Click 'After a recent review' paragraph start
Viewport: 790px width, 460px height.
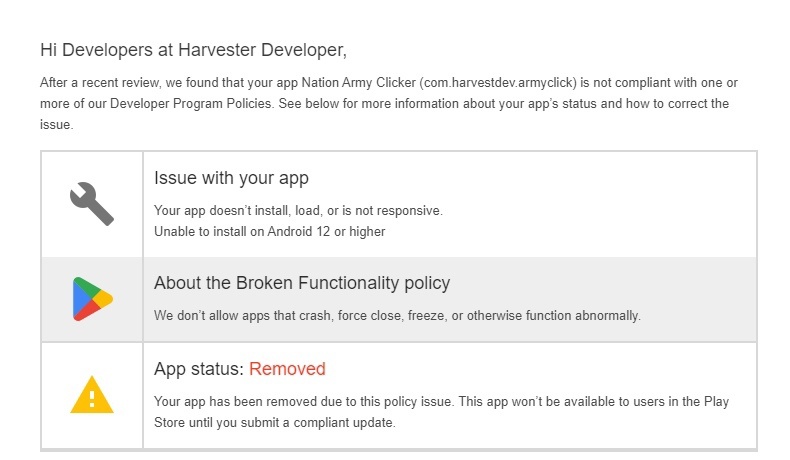[x=100, y=83]
